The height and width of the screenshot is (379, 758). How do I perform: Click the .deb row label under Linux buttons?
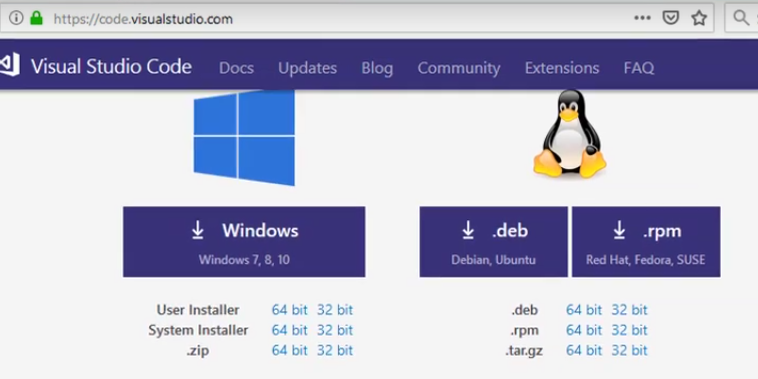pyautogui.click(x=525, y=310)
